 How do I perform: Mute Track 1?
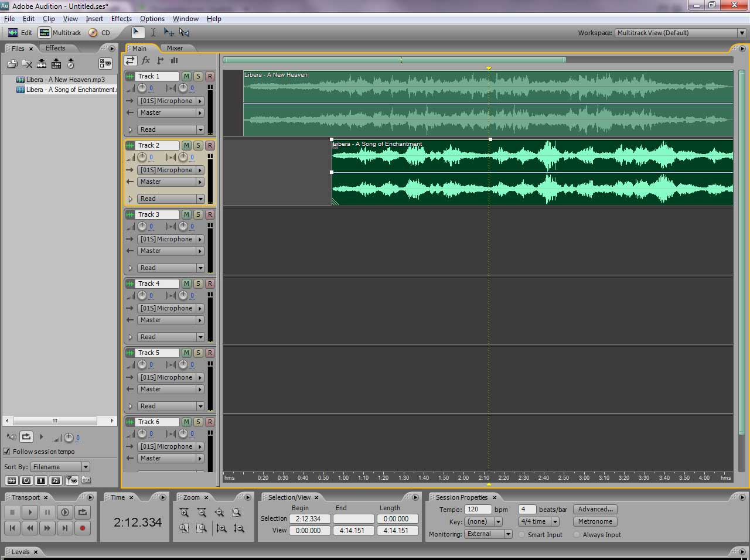click(x=186, y=76)
